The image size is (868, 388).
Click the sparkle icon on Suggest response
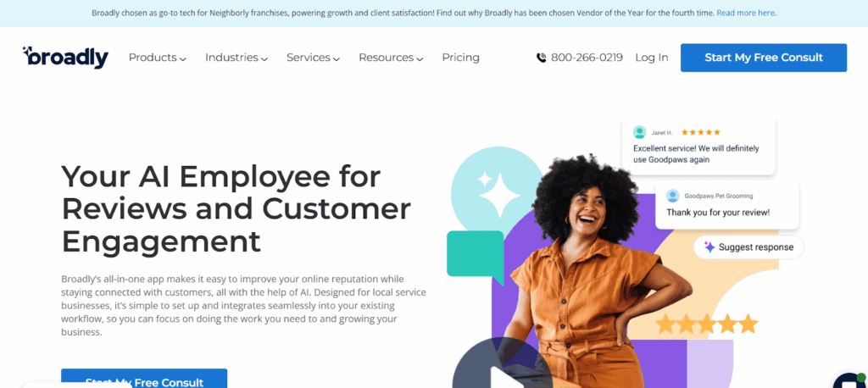click(x=709, y=247)
